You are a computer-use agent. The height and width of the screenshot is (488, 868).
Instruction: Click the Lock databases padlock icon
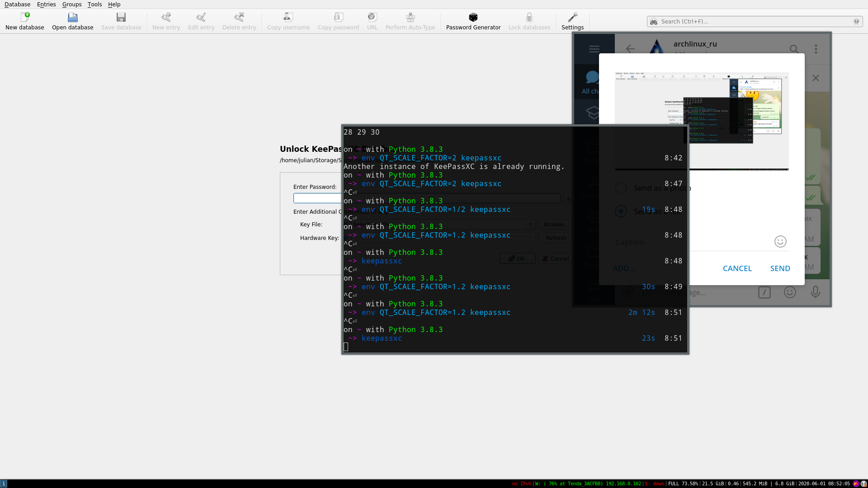(x=529, y=17)
